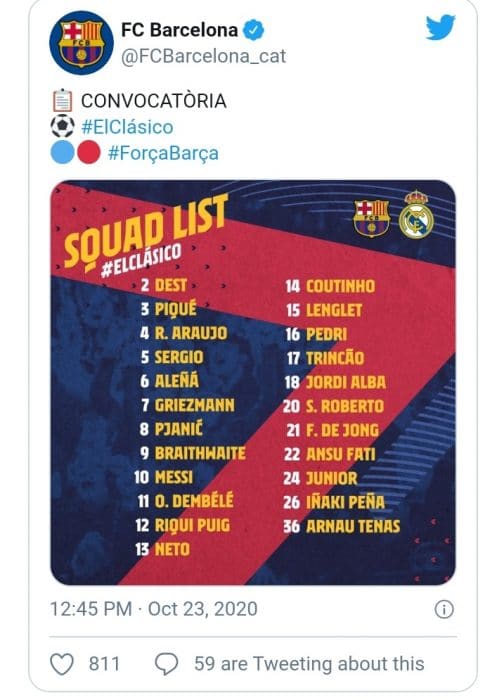Click the soccer ball emoji
The height and width of the screenshot is (700, 497).
coord(62,126)
